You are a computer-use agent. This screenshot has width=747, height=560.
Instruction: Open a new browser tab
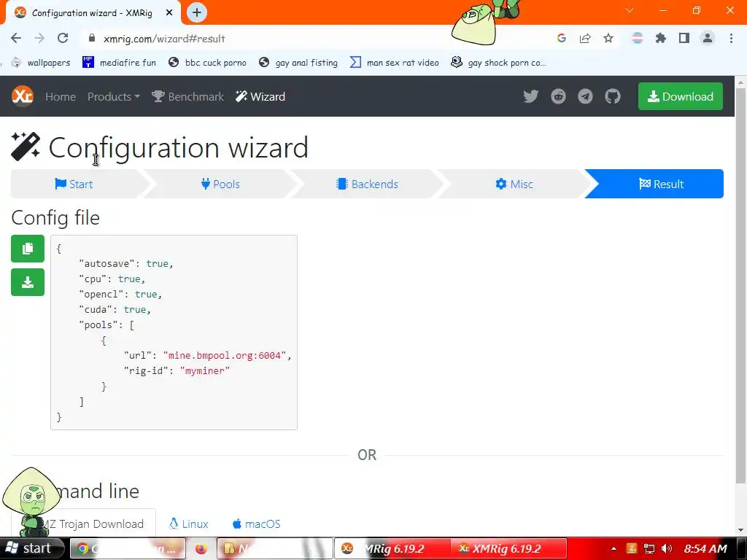[x=197, y=13]
